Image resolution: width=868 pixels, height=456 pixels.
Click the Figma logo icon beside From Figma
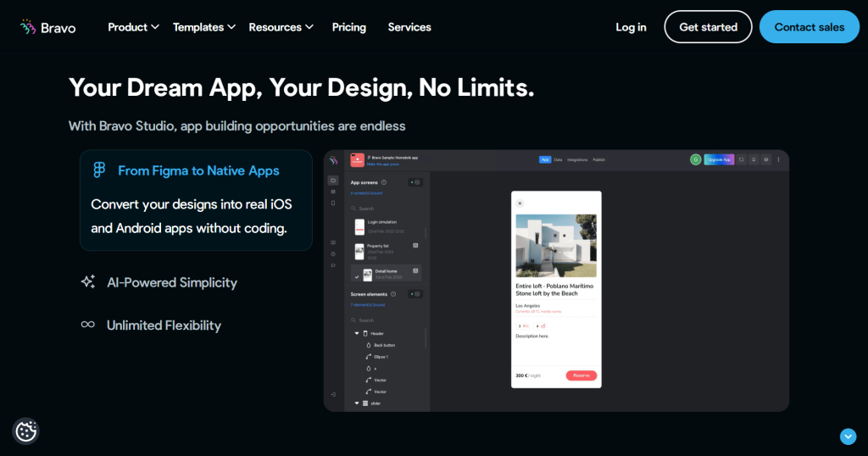point(99,170)
